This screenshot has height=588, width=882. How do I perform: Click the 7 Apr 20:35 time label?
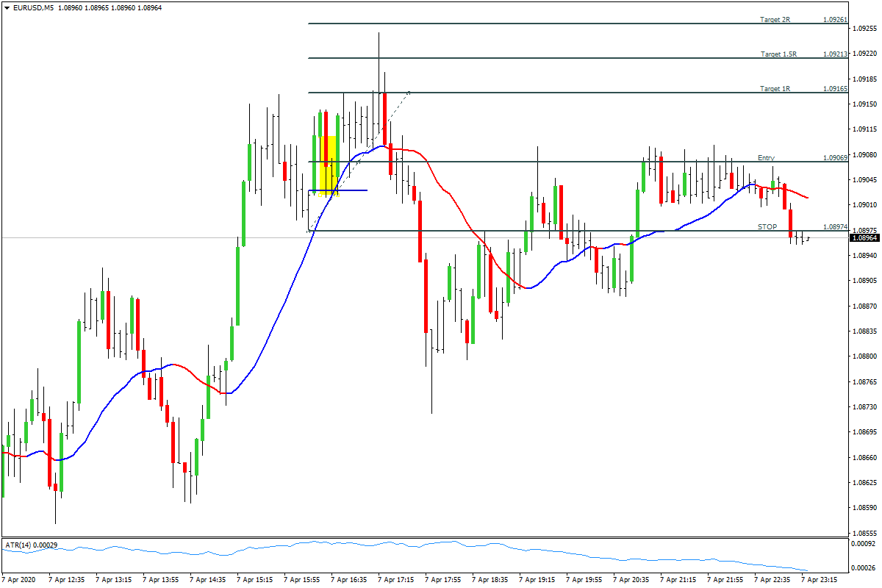[x=632, y=580]
